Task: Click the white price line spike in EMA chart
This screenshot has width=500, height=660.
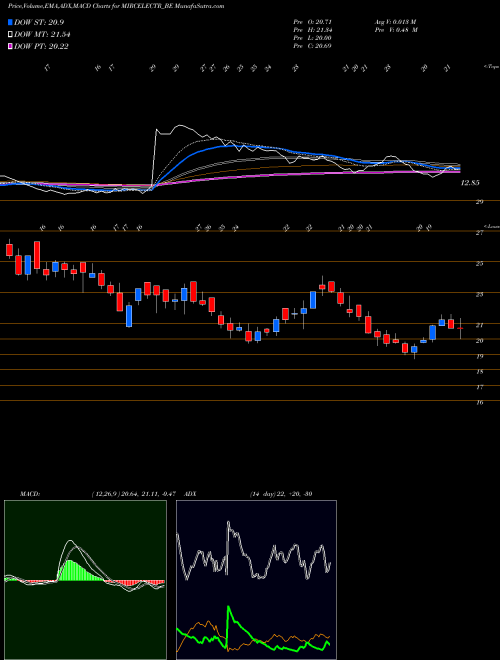Action: click(156, 131)
